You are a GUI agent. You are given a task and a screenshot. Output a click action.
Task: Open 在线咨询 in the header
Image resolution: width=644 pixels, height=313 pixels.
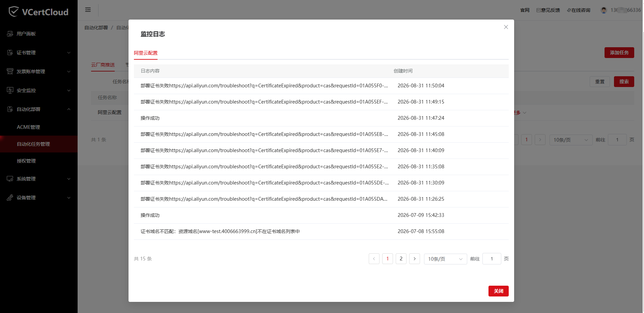(579, 10)
